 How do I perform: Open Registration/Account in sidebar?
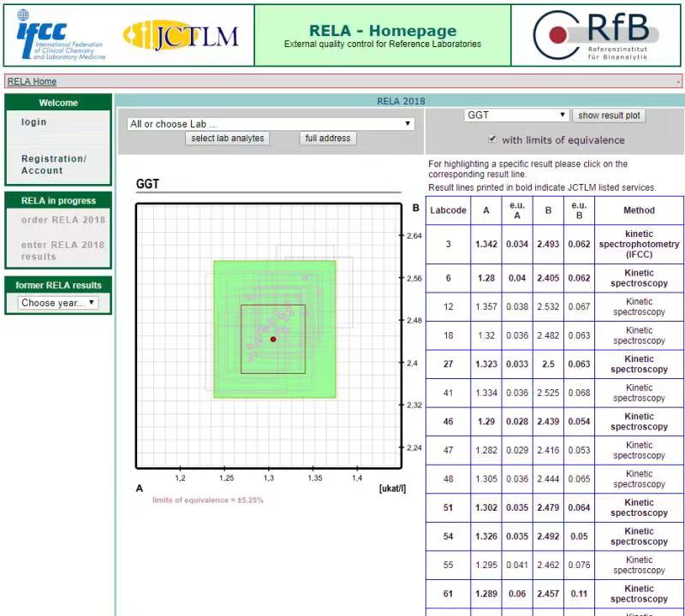tap(54, 164)
